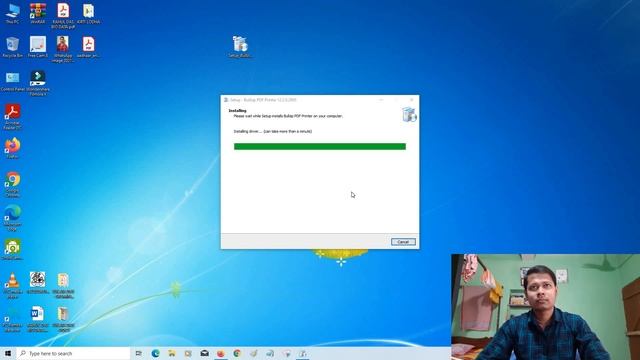640x360 pixels.
Task: Open This PC desktop icon
Action: 13,13
